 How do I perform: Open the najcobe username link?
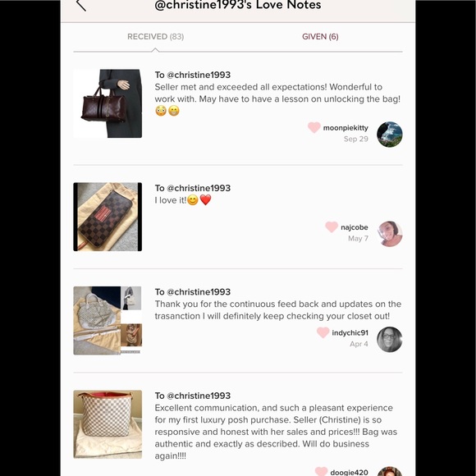point(355,227)
